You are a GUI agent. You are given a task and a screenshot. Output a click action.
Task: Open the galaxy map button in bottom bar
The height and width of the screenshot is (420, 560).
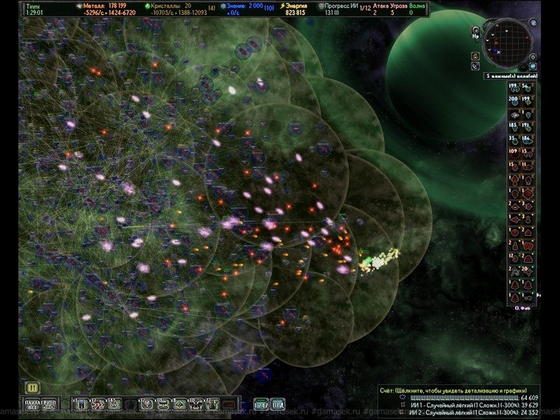click(32, 404)
